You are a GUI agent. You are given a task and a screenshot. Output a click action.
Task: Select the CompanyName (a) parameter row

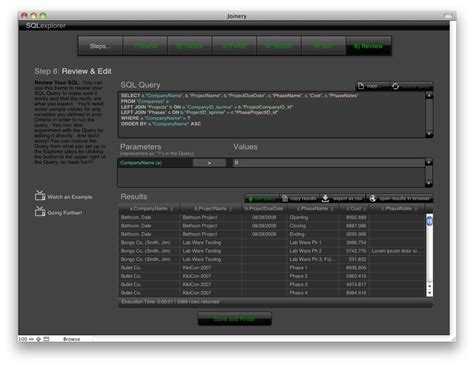pos(155,163)
